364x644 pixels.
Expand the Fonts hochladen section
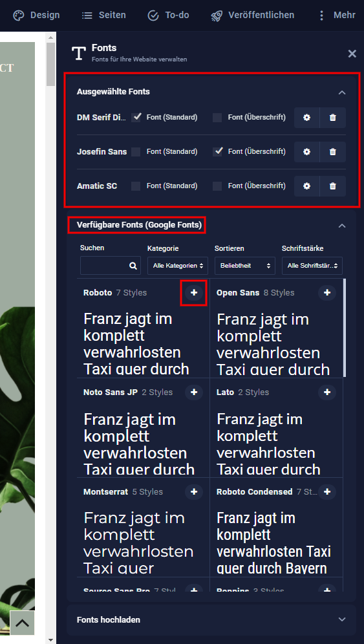tap(342, 619)
